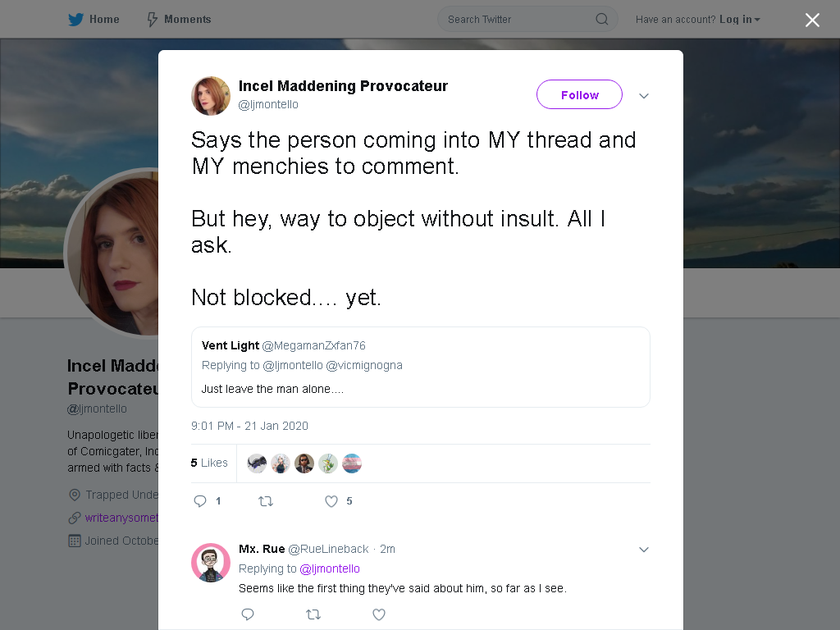Follow Incel Maddening Provocateur

[x=579, y=95]
